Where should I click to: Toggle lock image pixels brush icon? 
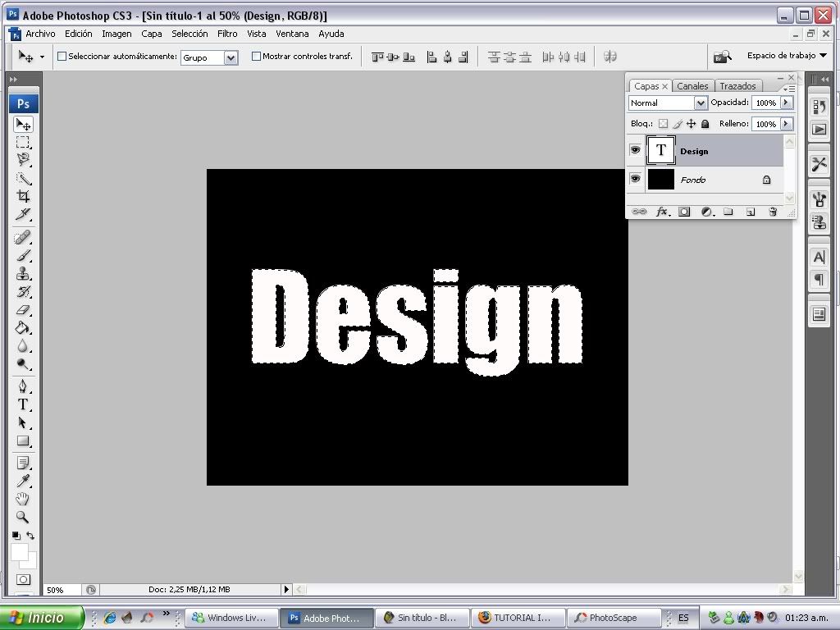click(677, 124)
